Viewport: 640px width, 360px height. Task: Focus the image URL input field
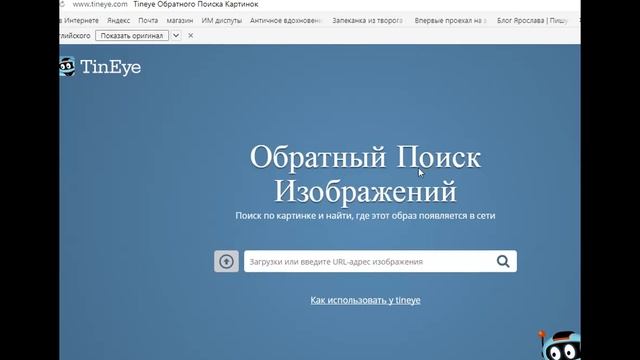380,261
